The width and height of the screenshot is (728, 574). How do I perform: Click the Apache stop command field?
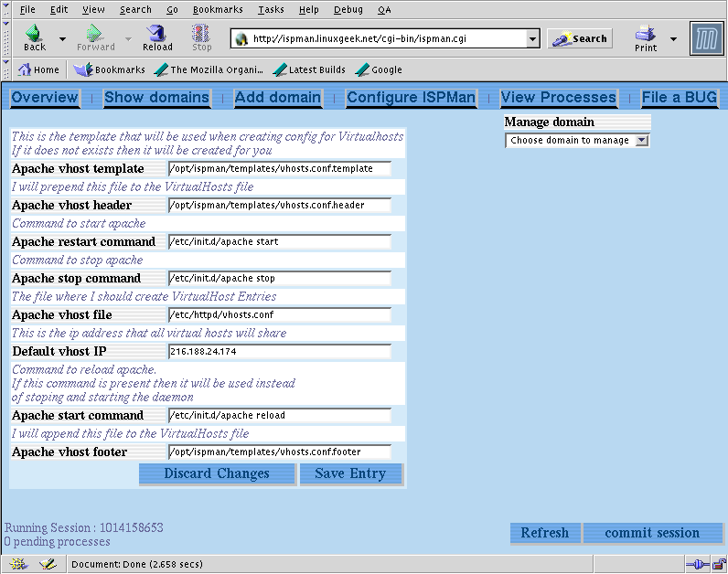280,279
